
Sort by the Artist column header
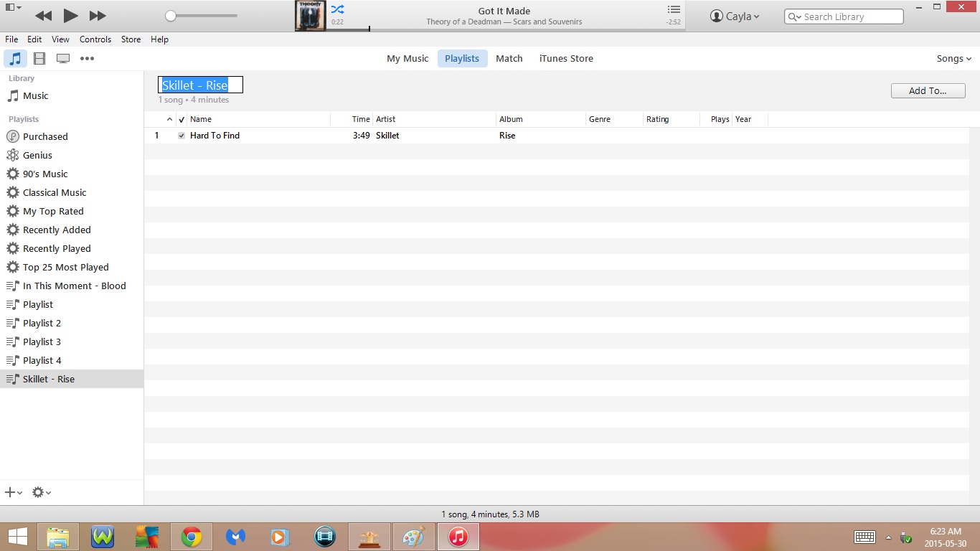[435, 120]
